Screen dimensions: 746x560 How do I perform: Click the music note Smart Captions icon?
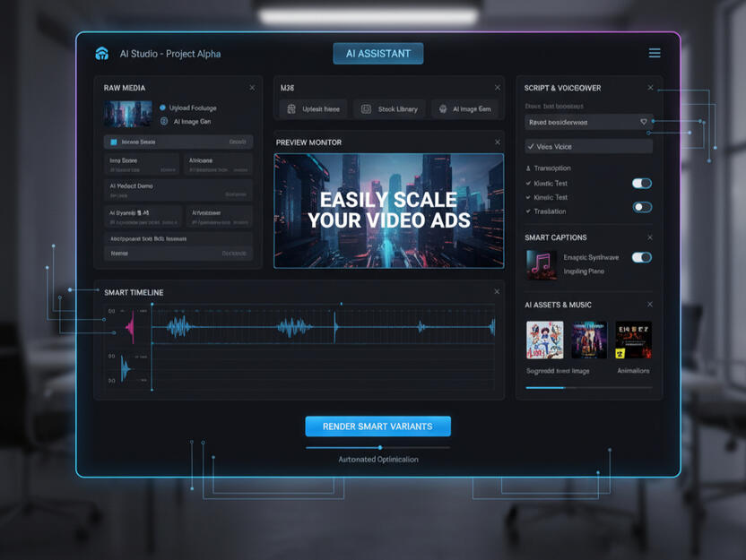[541, 264]
